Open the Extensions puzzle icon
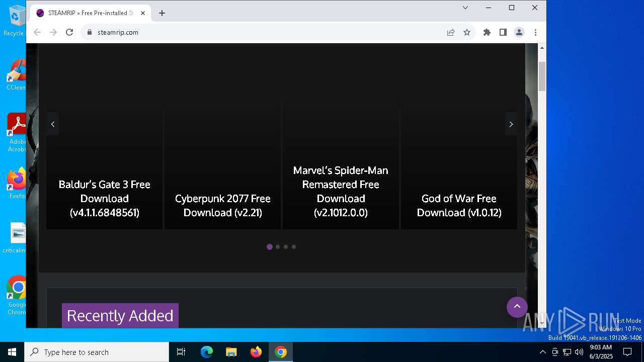 [487, 32]
